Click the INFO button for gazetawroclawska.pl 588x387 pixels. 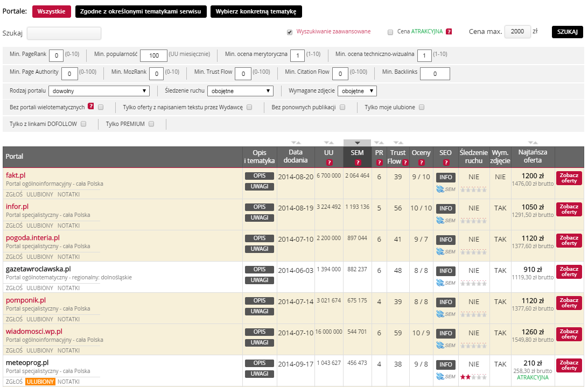(445, 271)
